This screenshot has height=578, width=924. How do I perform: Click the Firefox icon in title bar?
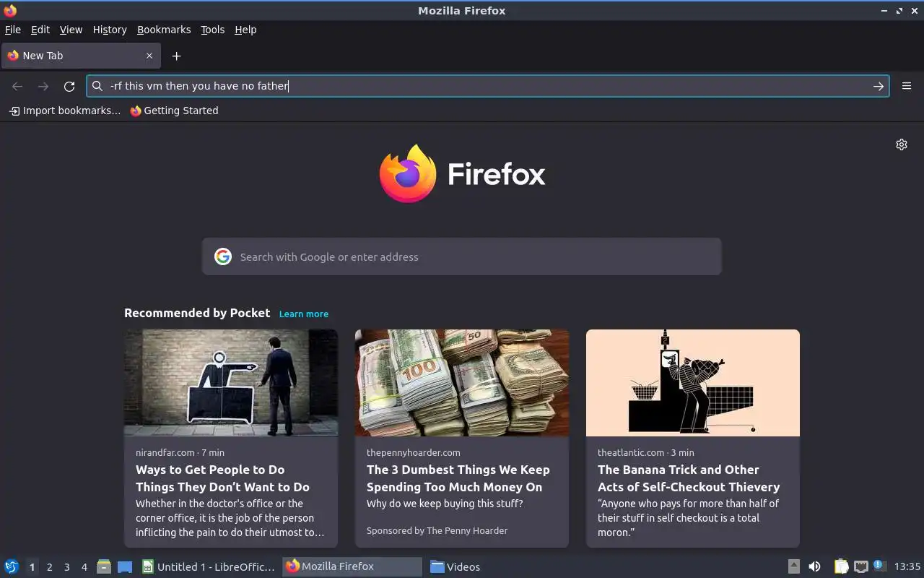pyautogui.click(x=10, y=10)
